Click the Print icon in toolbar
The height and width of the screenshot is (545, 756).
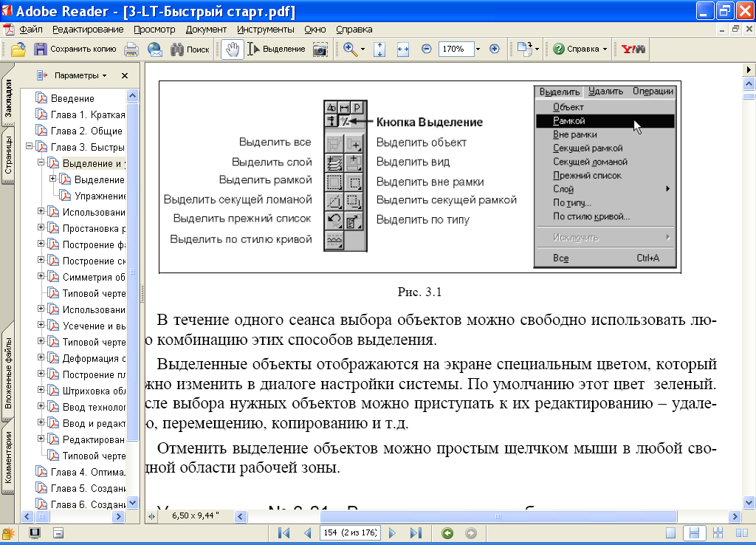[x=131, y=49]
